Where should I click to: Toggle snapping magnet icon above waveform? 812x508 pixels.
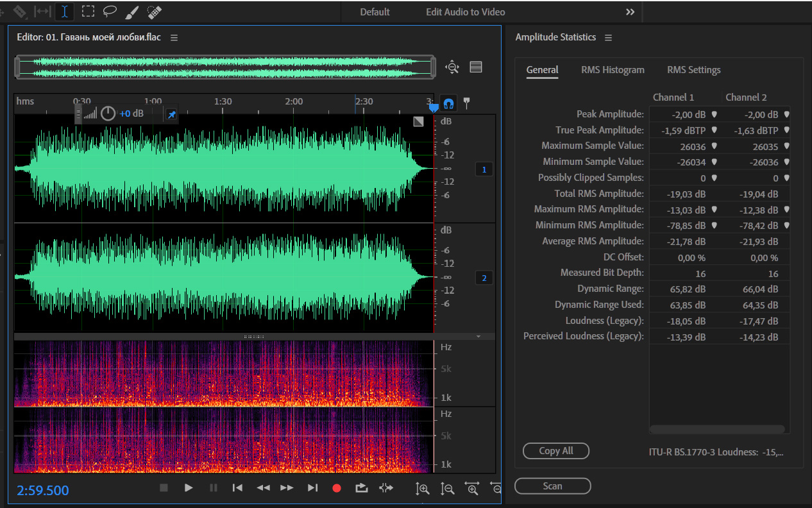pyautogui.click(x=449, y=103)
